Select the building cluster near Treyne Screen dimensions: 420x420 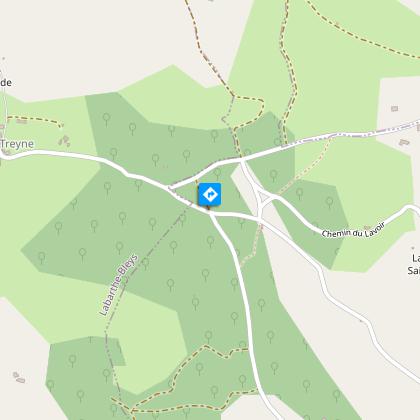(x=65, y=141)
